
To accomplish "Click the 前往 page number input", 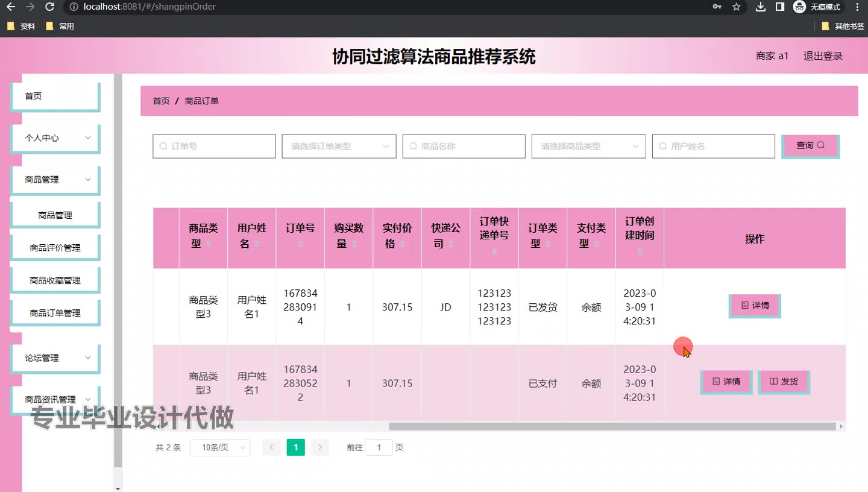I will (x=379, y=447).
